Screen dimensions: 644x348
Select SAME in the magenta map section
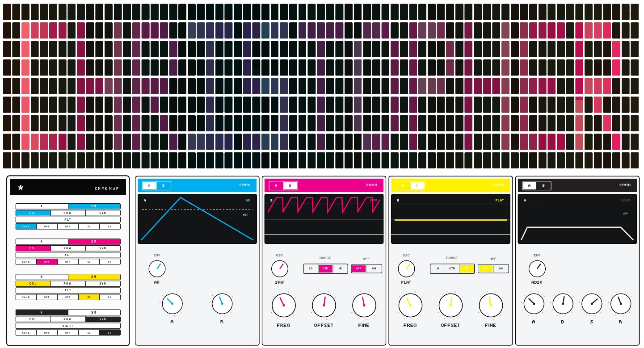(x=26, y=262)
